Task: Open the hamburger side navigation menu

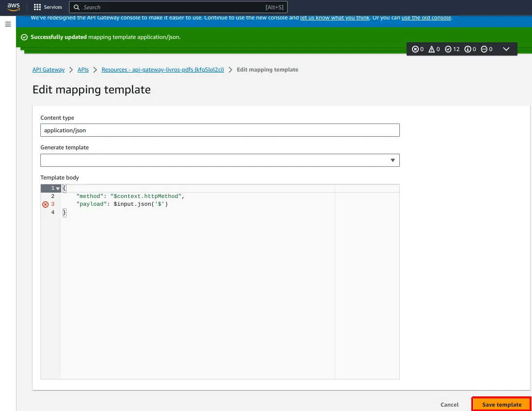Action: coord(8,24)
